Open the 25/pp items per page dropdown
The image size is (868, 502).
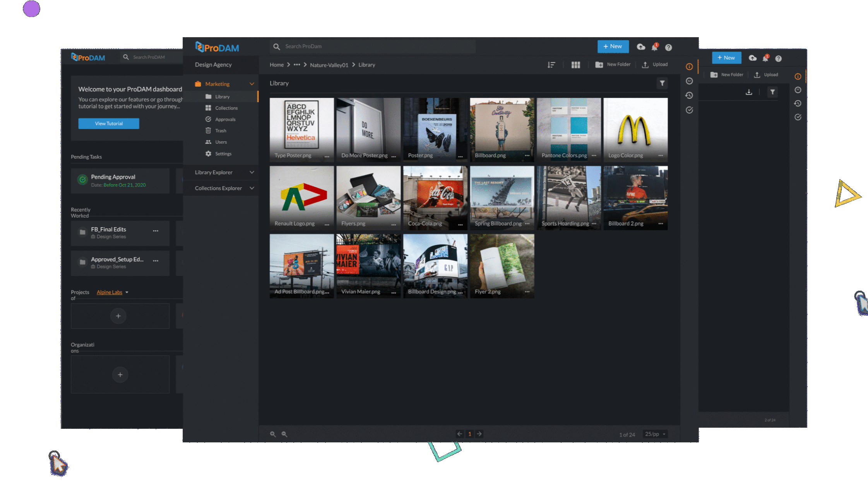tap(655, 434)
